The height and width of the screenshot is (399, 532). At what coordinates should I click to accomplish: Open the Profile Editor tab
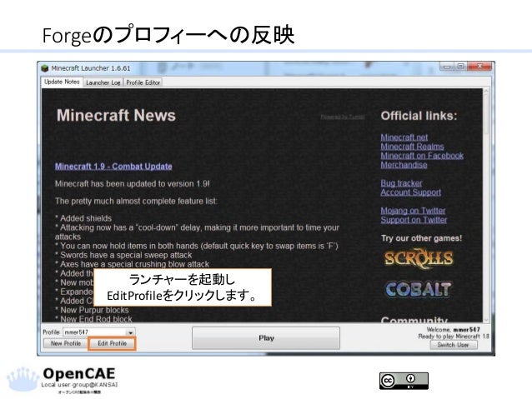coord(143,82)
